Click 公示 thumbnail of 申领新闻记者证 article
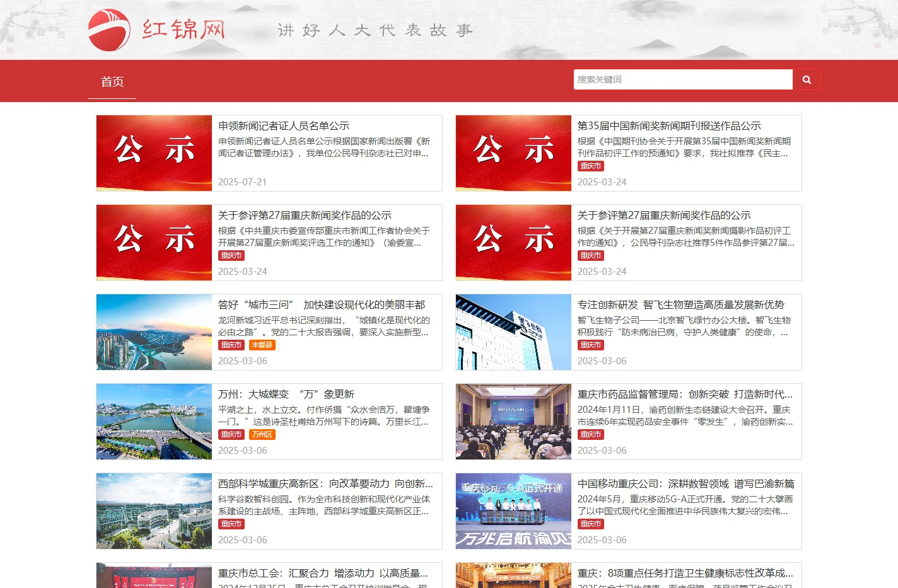Screen dimensions: 898x588 [x=154, y=153]
